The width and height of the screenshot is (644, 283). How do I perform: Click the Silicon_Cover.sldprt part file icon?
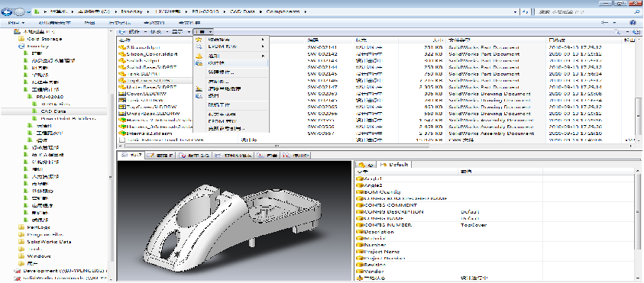pos(121,53)
